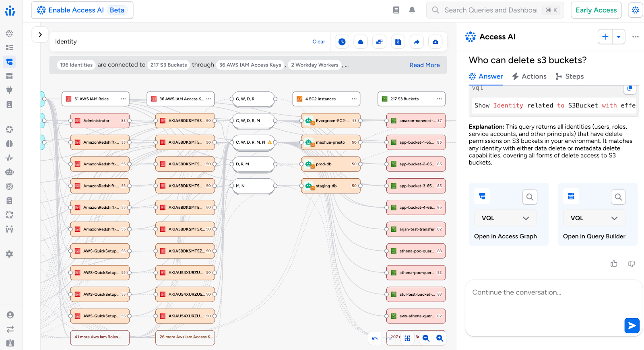Click the undo arrow on graph controls
This screenshot has width=644, height=350.
point(375,338)
